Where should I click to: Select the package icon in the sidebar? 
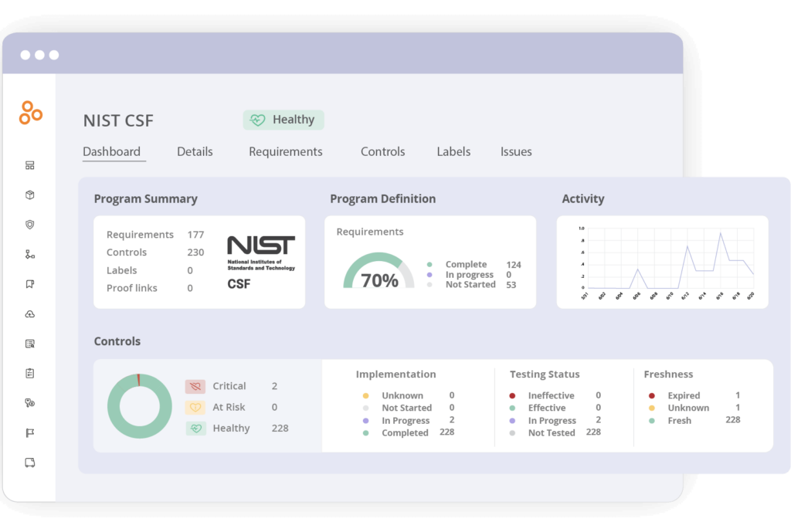[29, 195]
